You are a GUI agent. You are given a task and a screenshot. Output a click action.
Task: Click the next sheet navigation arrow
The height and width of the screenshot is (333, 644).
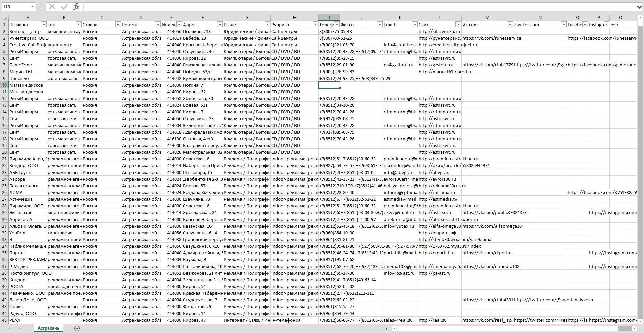coord(19,328)
